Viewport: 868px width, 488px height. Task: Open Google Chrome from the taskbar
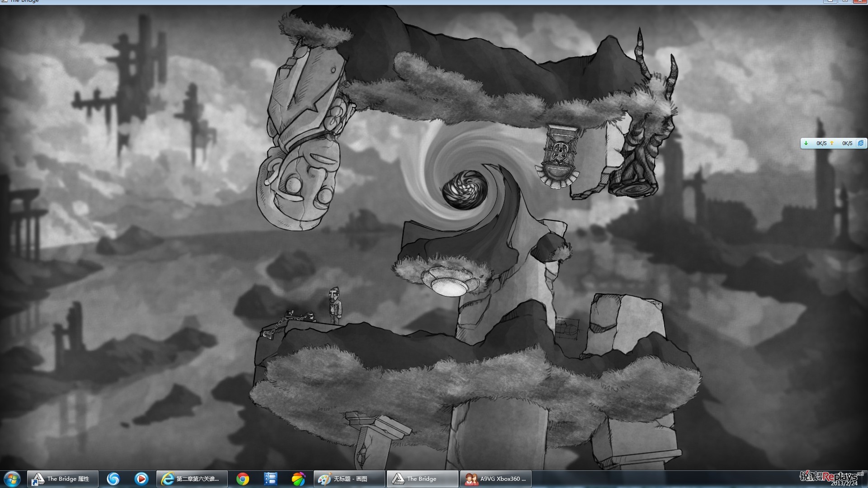coord(243,479)
